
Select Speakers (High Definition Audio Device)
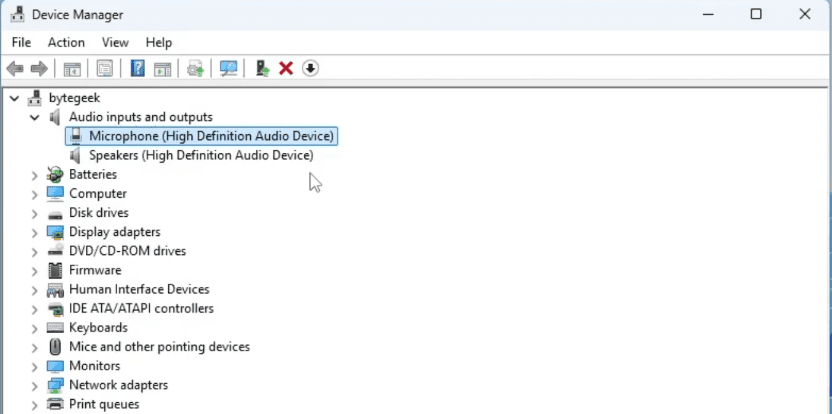click(x=200, y=155)
